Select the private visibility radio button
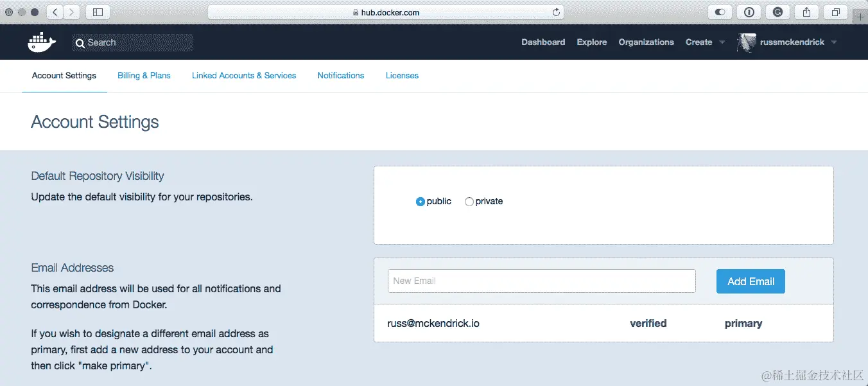868x386 pixels. [469, 202]
